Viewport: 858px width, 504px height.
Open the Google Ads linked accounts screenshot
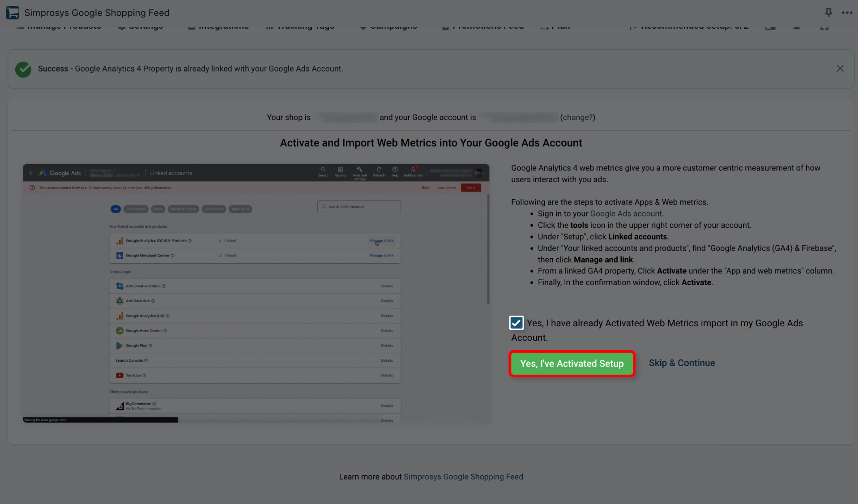[x=256, y=293]
